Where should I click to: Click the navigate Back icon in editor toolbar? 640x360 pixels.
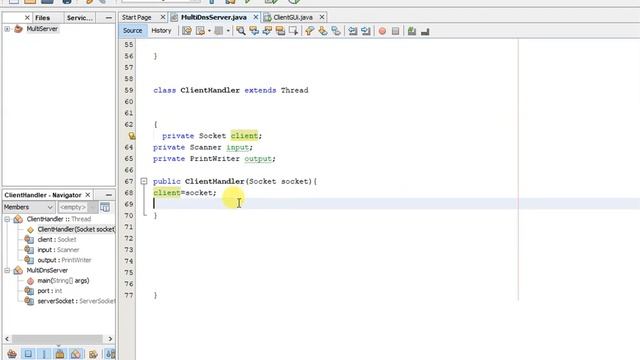200,31
